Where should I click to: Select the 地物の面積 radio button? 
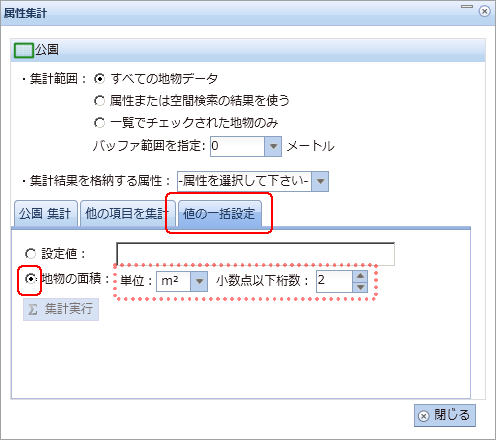point(30,279)
